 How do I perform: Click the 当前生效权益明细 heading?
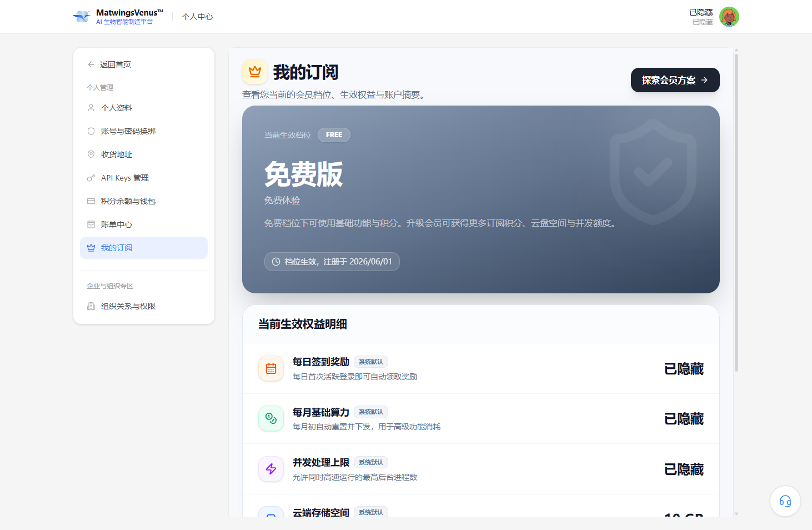(303, 324)
